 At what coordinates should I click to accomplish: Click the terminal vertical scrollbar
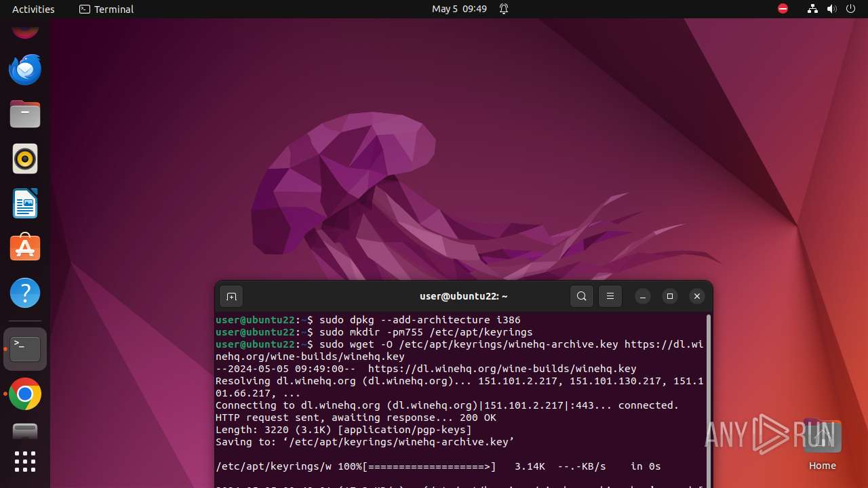coord(709,400)
